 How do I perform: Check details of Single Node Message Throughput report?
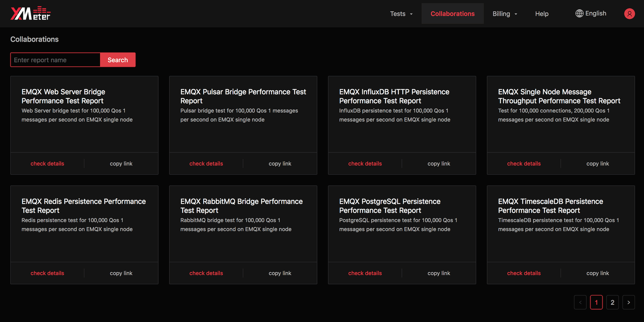pyautogui.click(x=524, y=163)
